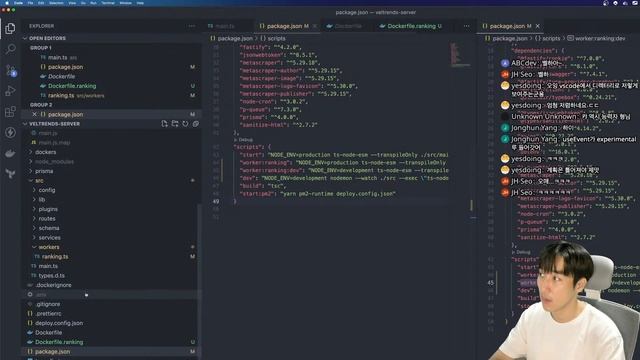Expand the services folder

coord(49,238)
